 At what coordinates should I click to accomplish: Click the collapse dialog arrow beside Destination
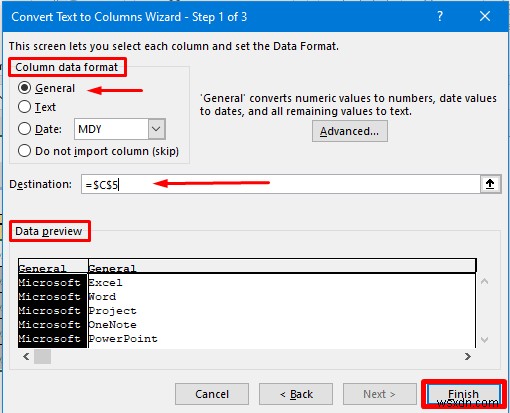490,184
